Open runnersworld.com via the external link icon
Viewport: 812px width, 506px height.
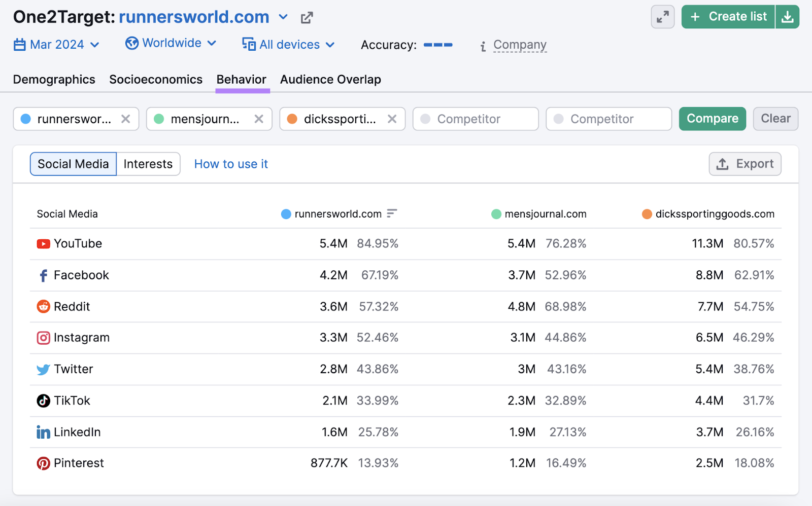coord(307,17)
